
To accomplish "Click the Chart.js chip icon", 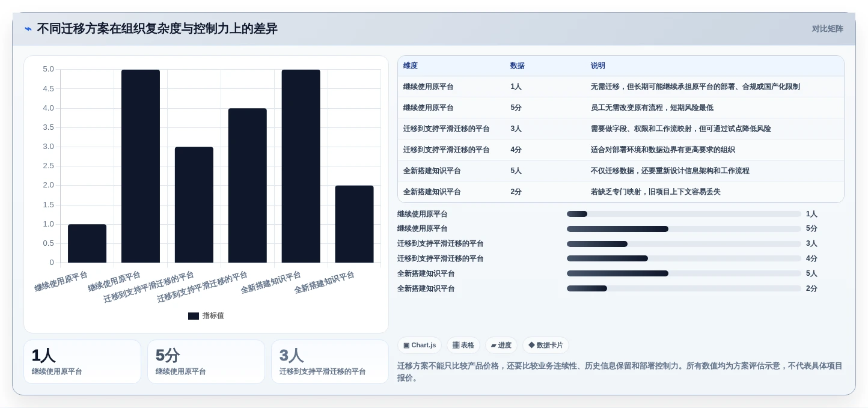I will pos(406,346).
